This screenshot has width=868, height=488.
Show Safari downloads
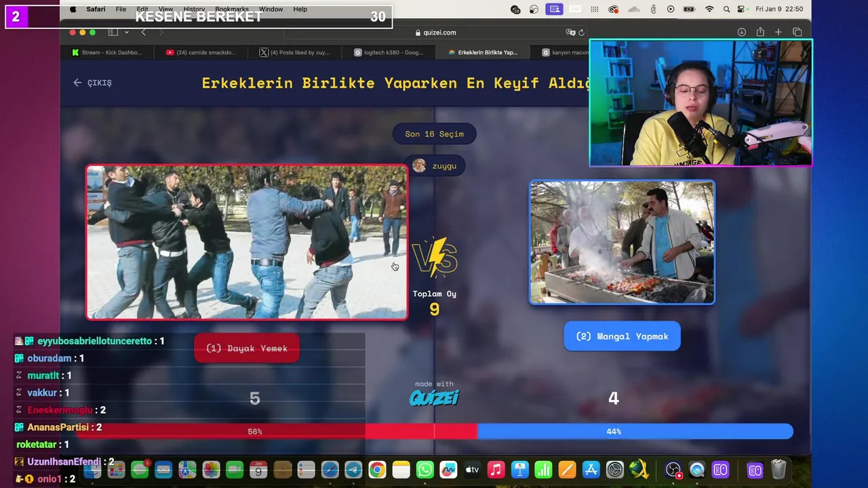[x=742, y=32]
